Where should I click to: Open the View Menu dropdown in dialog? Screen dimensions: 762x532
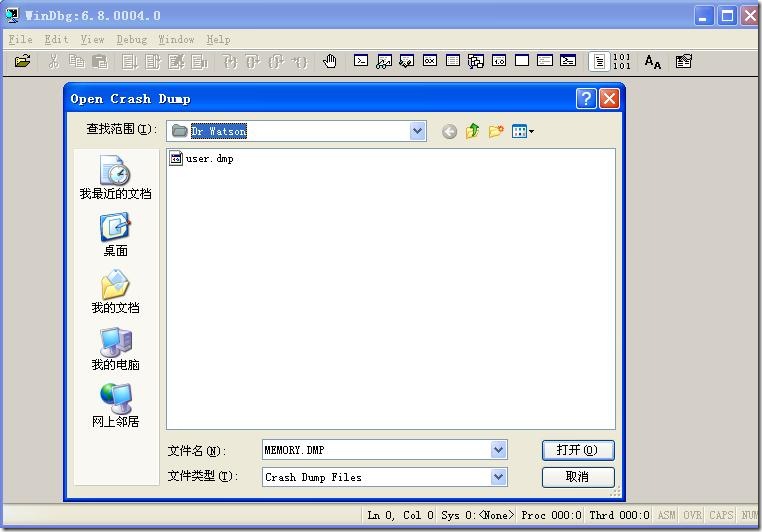point(523,131)
